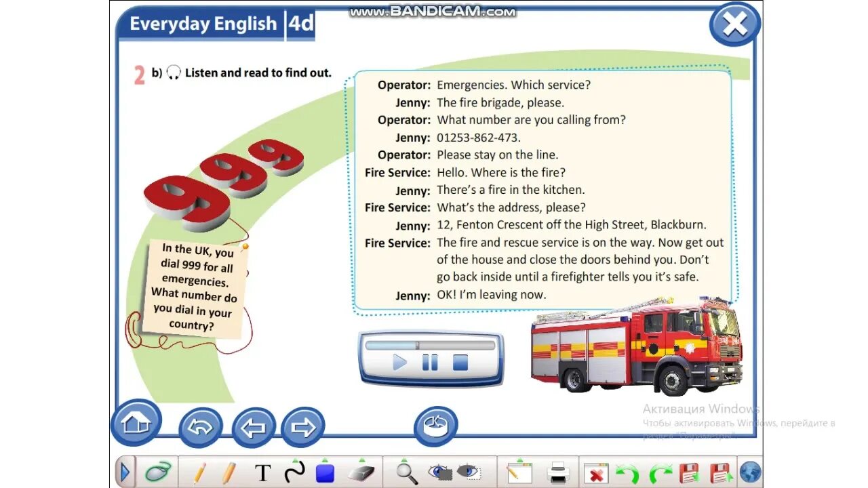This screenshot has width=868, height=488.
Task: Go to the previous page arrow
Action: [x=254, y=428]
